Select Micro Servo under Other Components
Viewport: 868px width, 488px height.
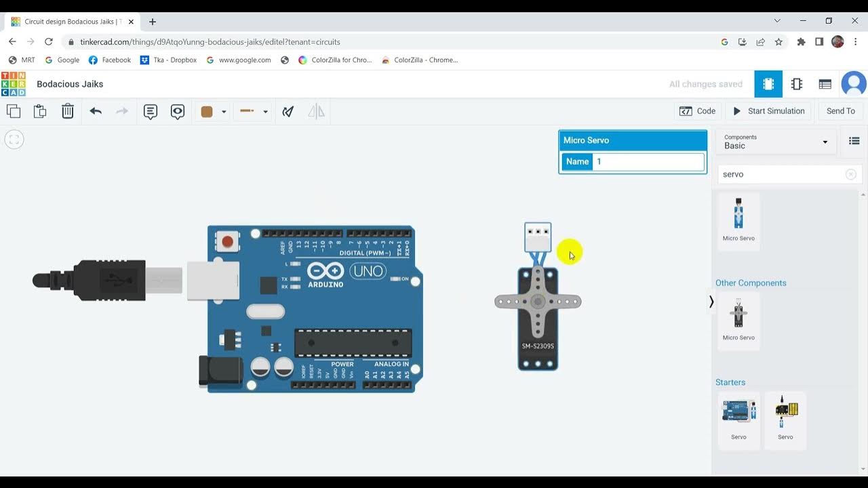tap(738, 320)
